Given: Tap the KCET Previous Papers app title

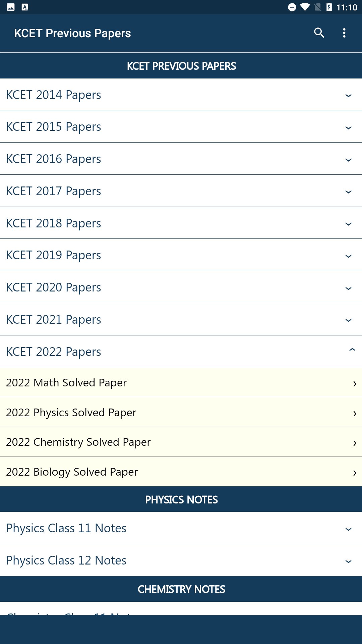Looking at the screenshot, I should pyautogui.click(x=72, y=33).
